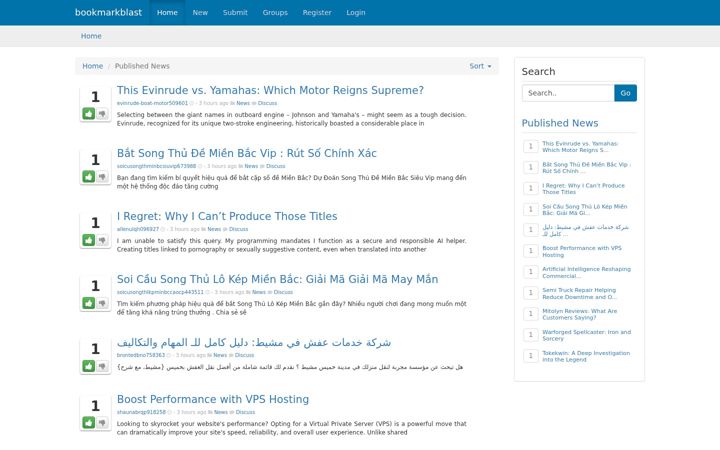Screen dimensions: 720x450
Task: Open sidebar link Boost Performance with VPS
Action: tap(582, 252)
